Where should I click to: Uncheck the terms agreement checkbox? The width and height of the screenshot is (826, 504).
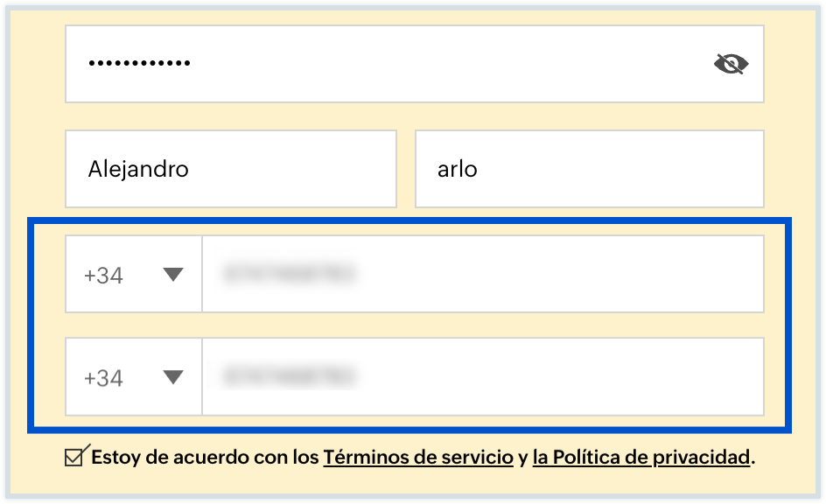[76, 456]
